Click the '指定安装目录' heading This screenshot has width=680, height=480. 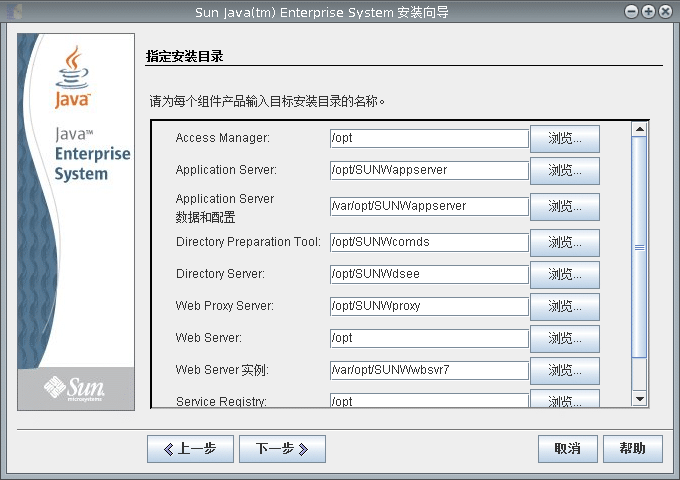[x=184, y=56]
